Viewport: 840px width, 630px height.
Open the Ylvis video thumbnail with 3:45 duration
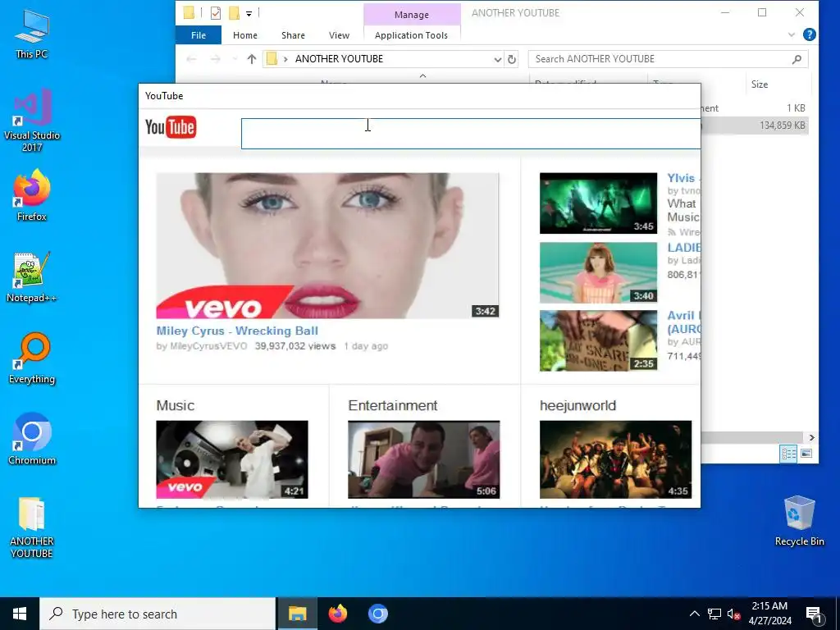pyautogui.click(x=598, y=203)
